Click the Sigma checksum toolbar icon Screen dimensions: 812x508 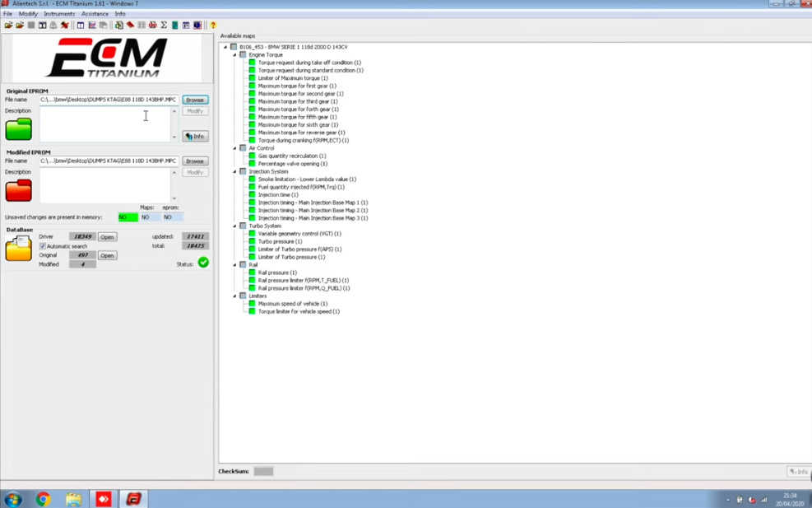pyautogui.click(x=164, y=25)
